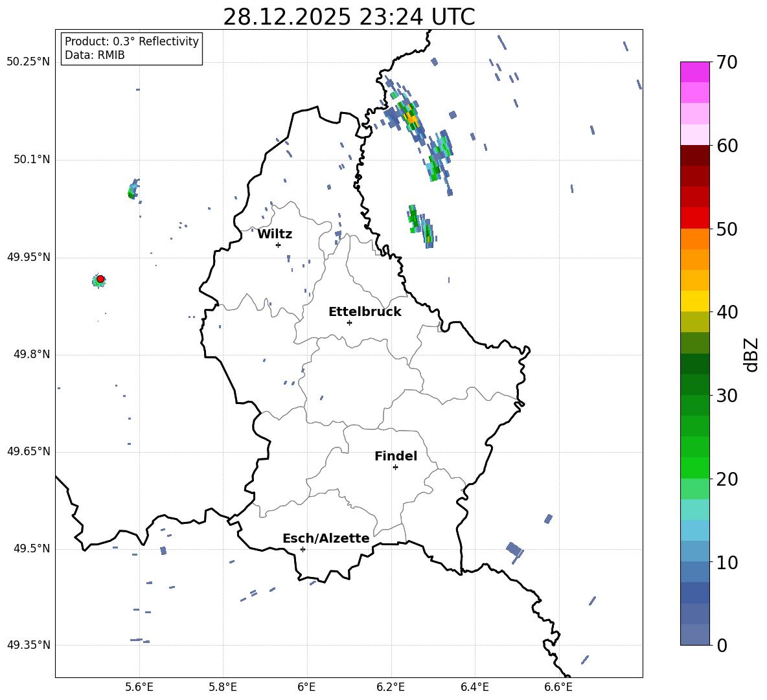Click the 'Data: RMIB' text

(95, 55)
